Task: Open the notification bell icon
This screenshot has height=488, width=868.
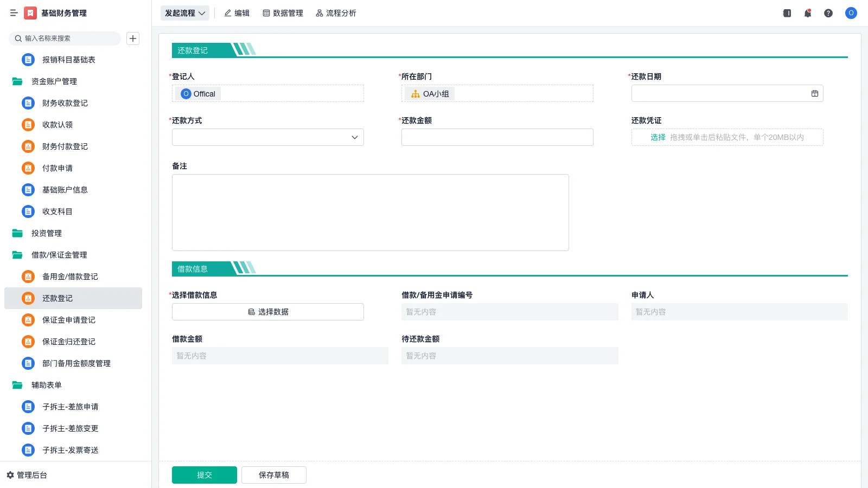Action: pos(808,13)
